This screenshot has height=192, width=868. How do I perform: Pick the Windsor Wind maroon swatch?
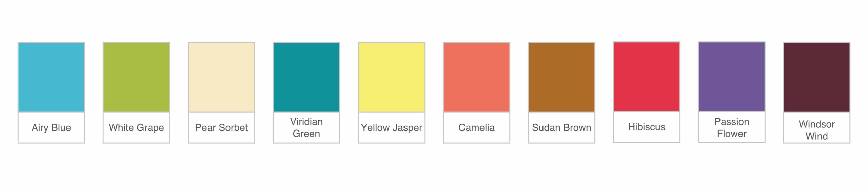click(x=817, y=77)
